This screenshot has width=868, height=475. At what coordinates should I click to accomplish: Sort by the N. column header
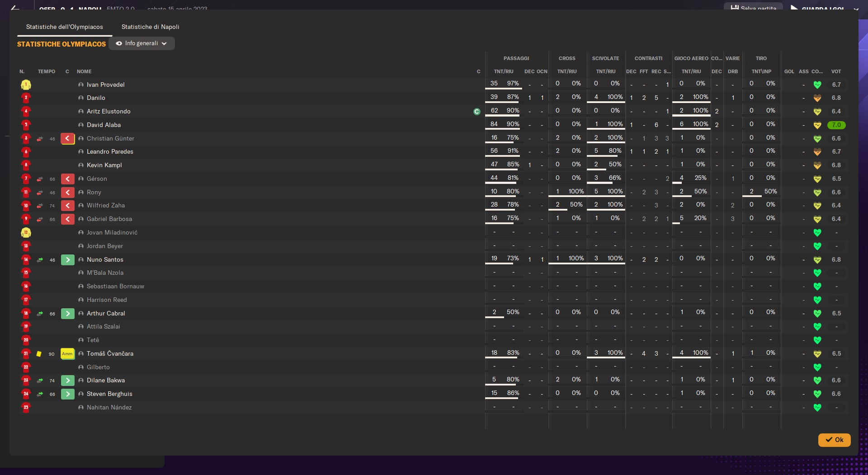[x=22, y=71]
